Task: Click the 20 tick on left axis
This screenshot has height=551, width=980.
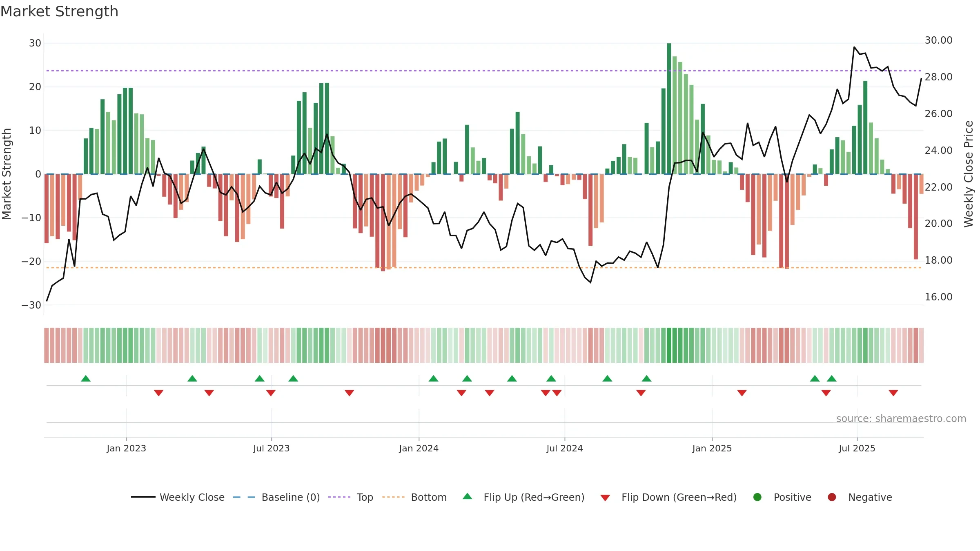Action: click(35, 87)
